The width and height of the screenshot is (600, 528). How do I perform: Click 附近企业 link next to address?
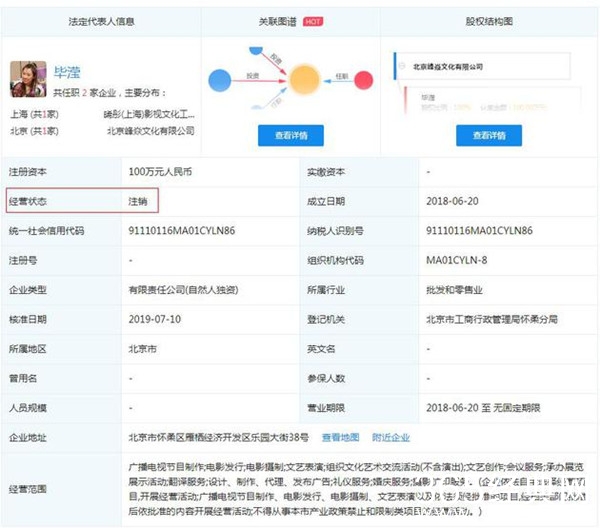(x=391, y=437)
